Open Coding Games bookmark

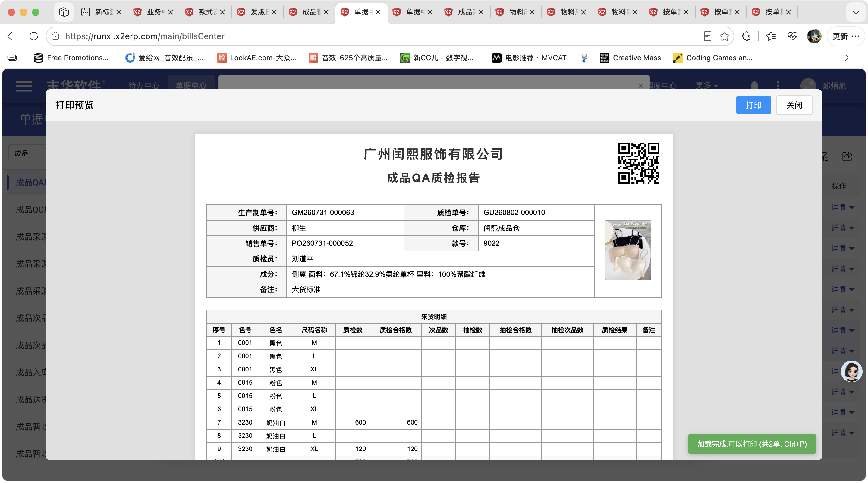(x=713, y=58)
